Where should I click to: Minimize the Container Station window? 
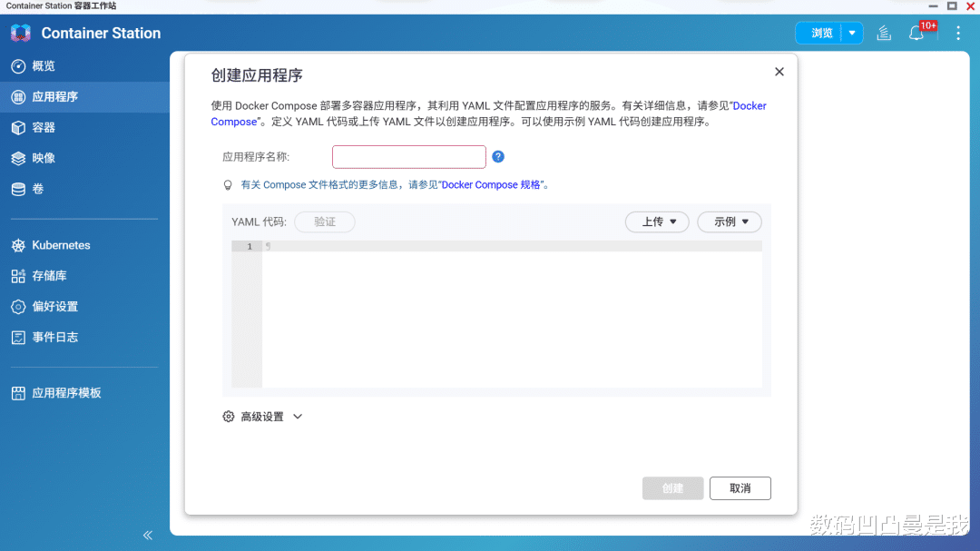(933, 5)
